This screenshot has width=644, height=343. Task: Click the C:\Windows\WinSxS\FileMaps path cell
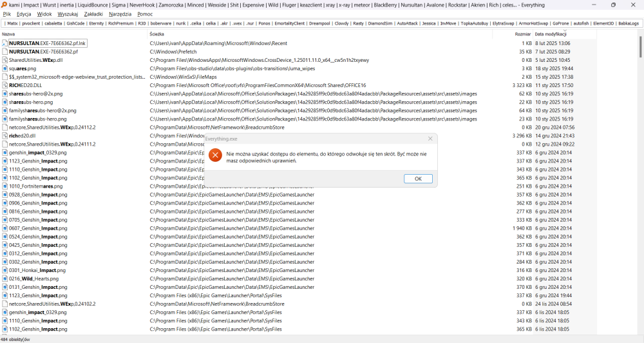[x=183, y=77]
